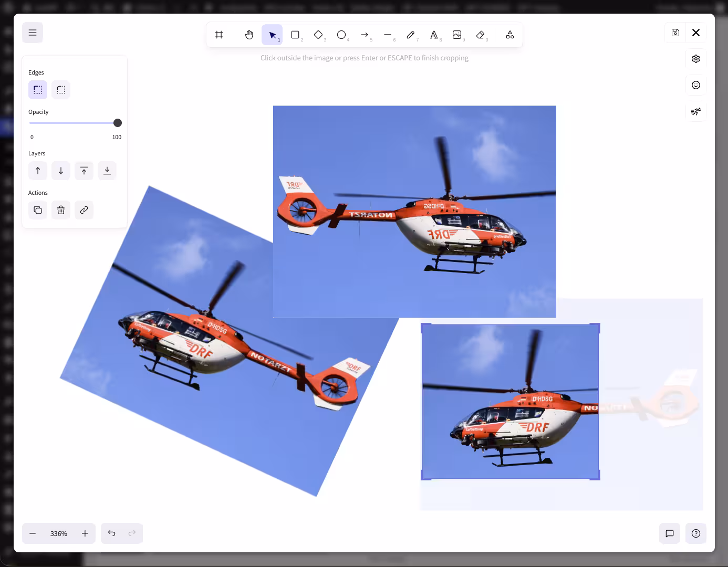This screenshot has width=728, height=567.
Task: Click the cropped helicopter image being edited
Action: coord(510,402)
